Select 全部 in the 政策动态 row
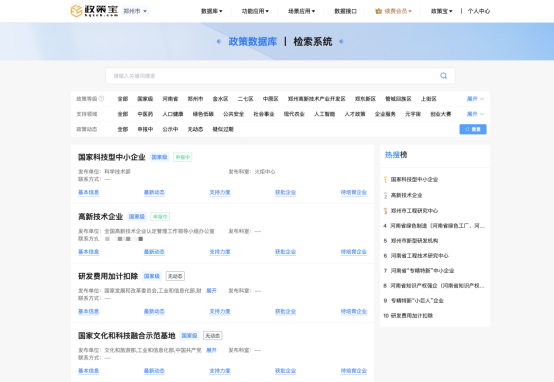The width and height of the screenshot is (554, 382). [x=123, y=129]
